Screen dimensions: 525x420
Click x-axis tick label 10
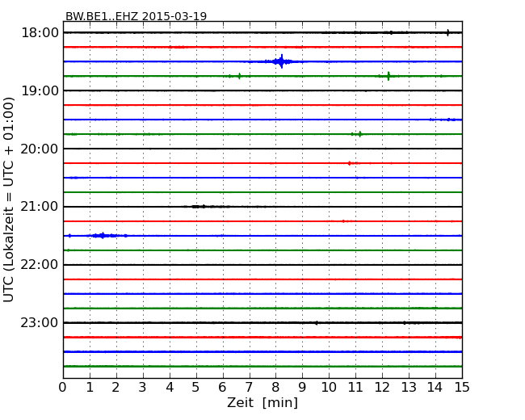[x=329, y=388]
